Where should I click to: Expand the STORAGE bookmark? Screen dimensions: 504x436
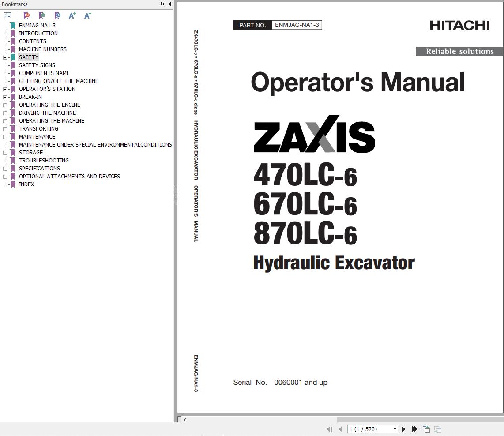pos(5,153)
